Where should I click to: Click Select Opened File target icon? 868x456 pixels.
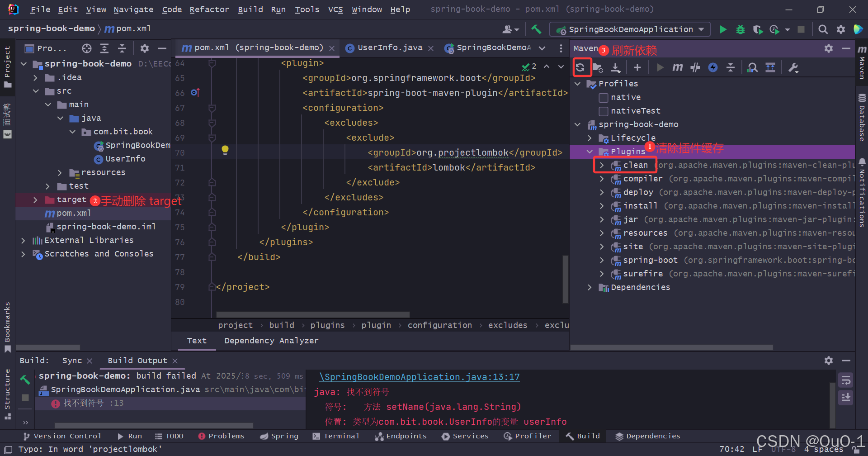[87, 48]
